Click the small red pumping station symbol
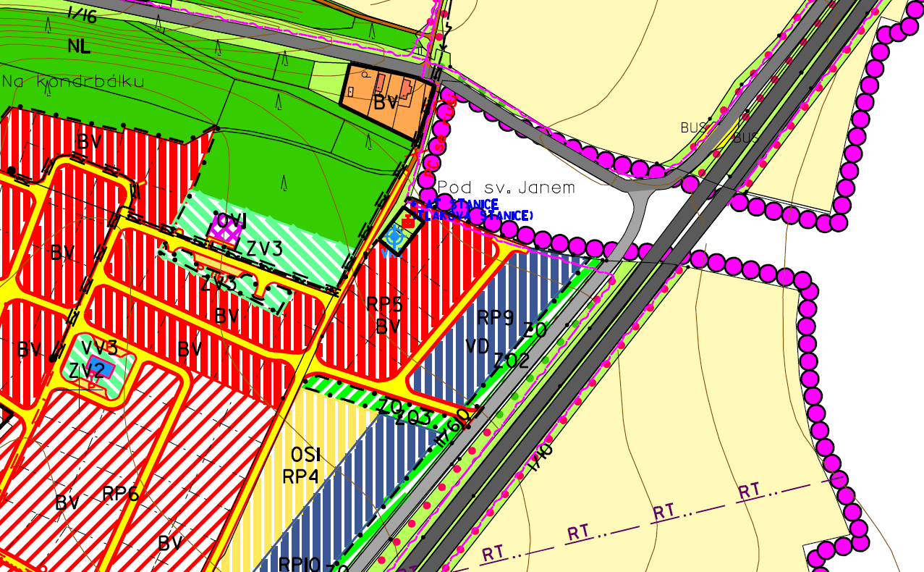Viewport: 924px width, 572px height. click(x=409, y=222)
